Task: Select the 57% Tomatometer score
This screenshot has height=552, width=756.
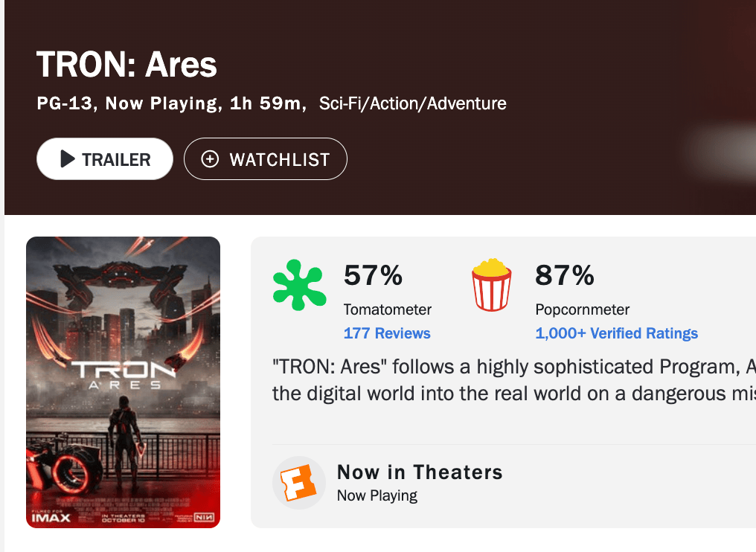Action: click(x=373, y=276)
